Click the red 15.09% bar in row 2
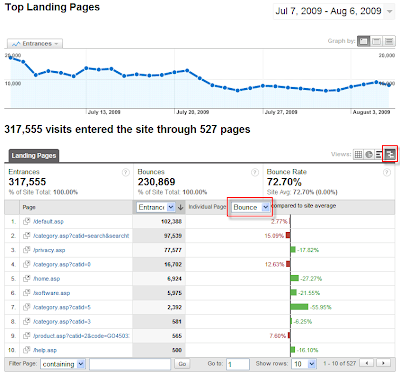 coord(288,235)
